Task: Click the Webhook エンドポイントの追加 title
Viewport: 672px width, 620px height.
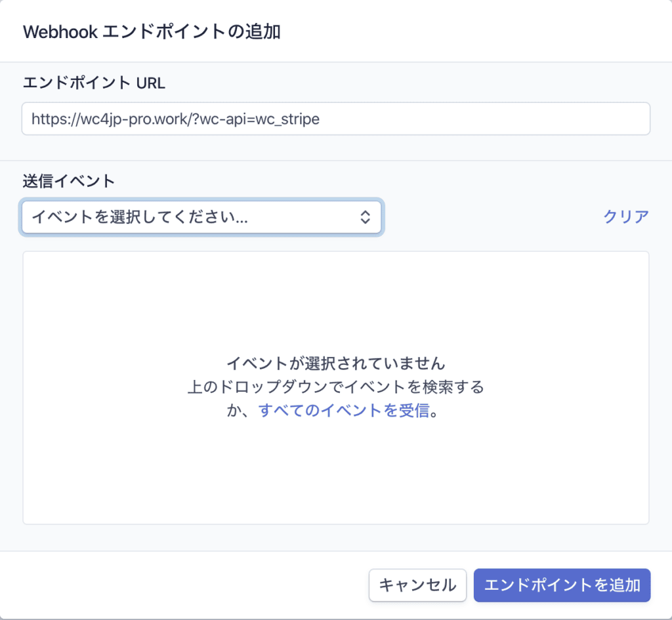Action: click(152, 31)
